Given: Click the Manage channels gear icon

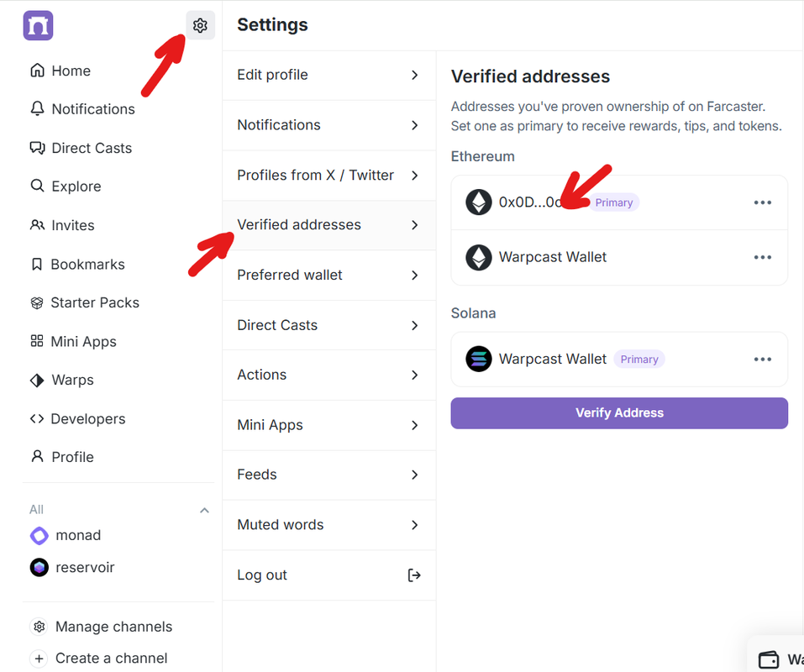Looking at the screenshot, I should point(39,627).
